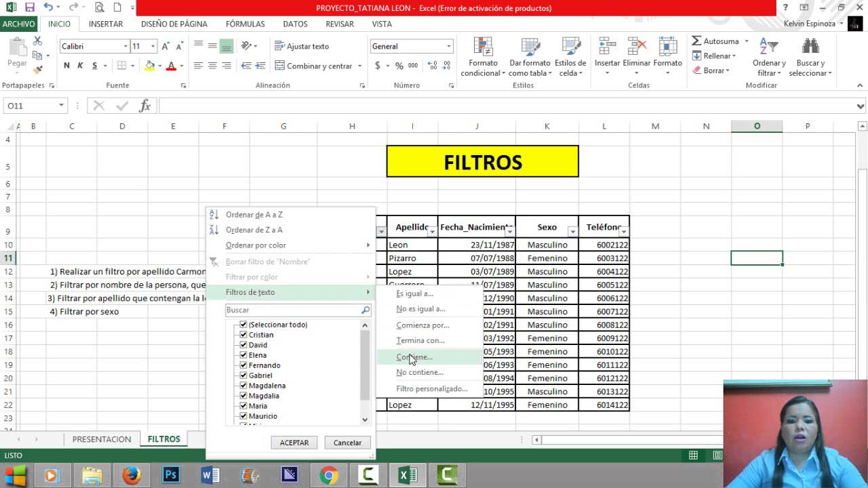Decrease font size with small A icon
The image size is (868, 488).
coord(178,46)
